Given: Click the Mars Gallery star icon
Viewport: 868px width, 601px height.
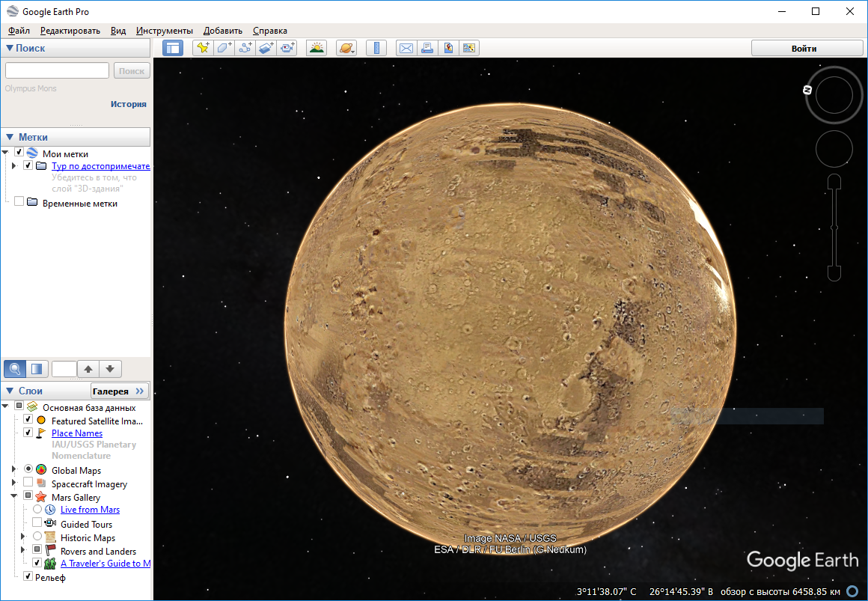Looking at the screenshot, I should click(x=41, y=497).
